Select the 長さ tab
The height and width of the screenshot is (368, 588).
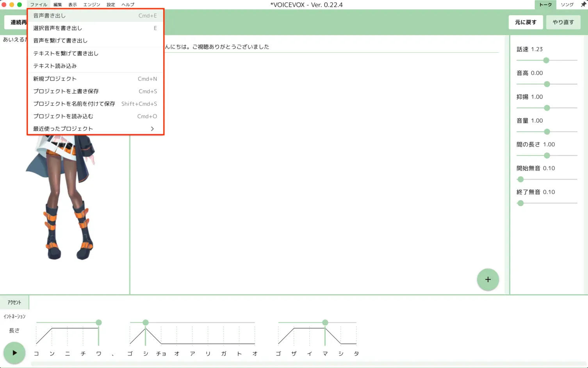14,331
